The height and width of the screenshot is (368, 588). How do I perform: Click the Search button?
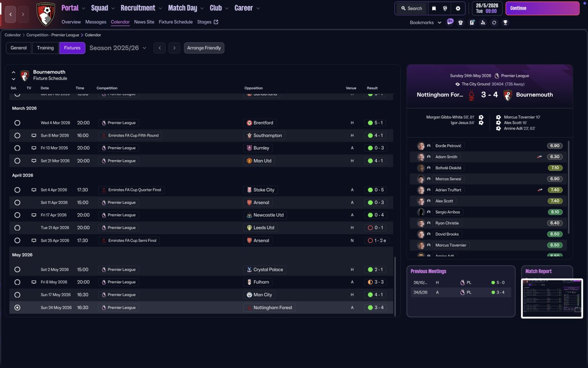(411, 8)
